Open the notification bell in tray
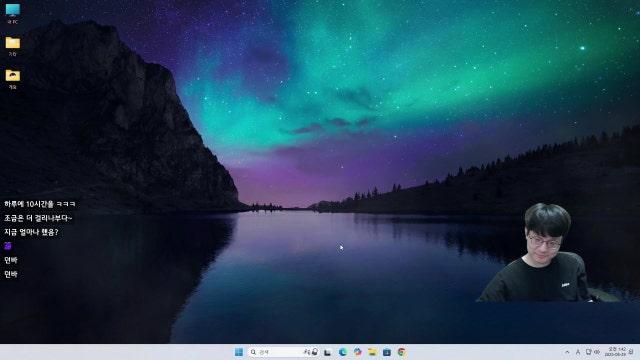640x360 pixels. pos(631,352)
